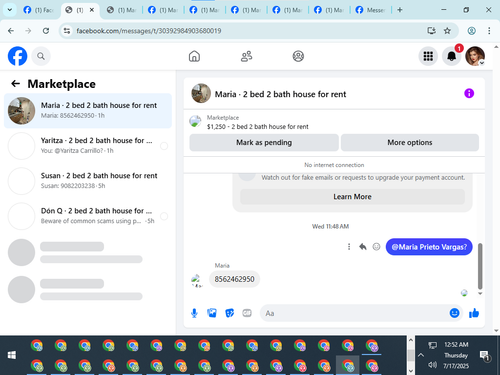The height and width of the screenshot is (375, 500).
Task: Reply to the @Maria Prieto Vargas message
Action: coord(363,247)
